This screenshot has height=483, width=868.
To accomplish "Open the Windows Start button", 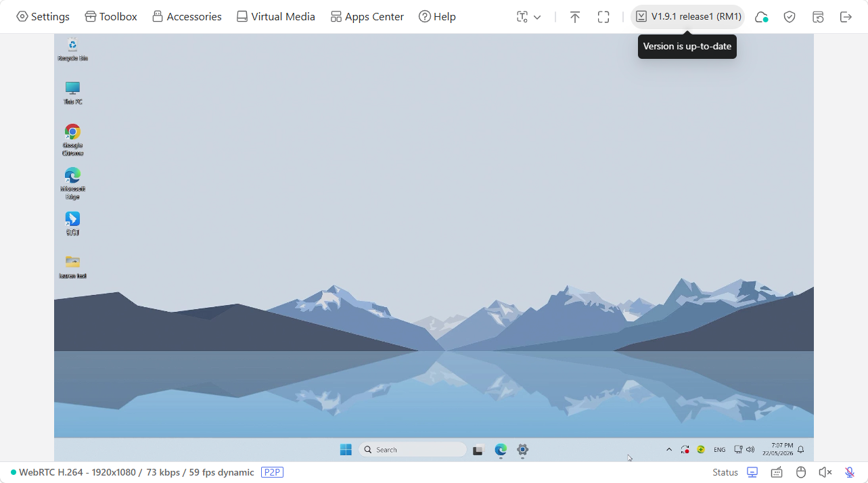I will tap(346, 450).
